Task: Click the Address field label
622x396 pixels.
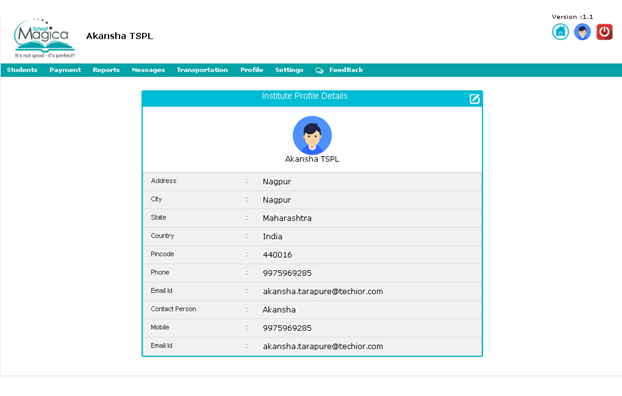Action: pyautogui.click(x=163, y=181)
